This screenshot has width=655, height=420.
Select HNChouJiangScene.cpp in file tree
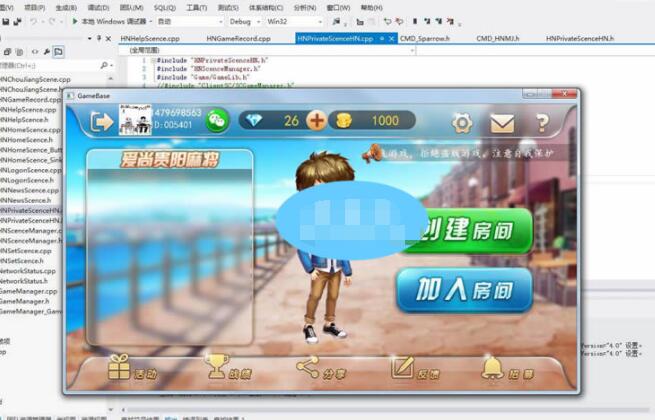click(x=35, y=79)
